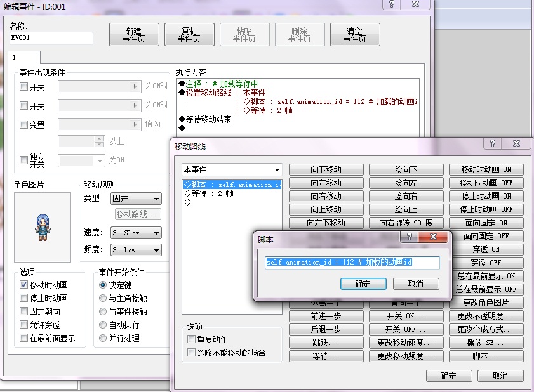Viewport: 534px width, 392px height.
Task: Uncheck the 移动时动画 option
Action: click(23, 284)
